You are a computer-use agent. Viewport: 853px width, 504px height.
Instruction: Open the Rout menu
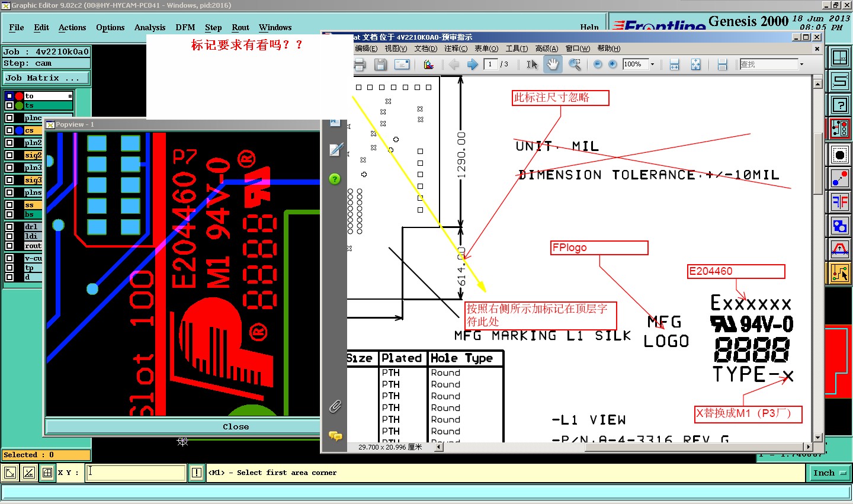[x=240, y=28]
